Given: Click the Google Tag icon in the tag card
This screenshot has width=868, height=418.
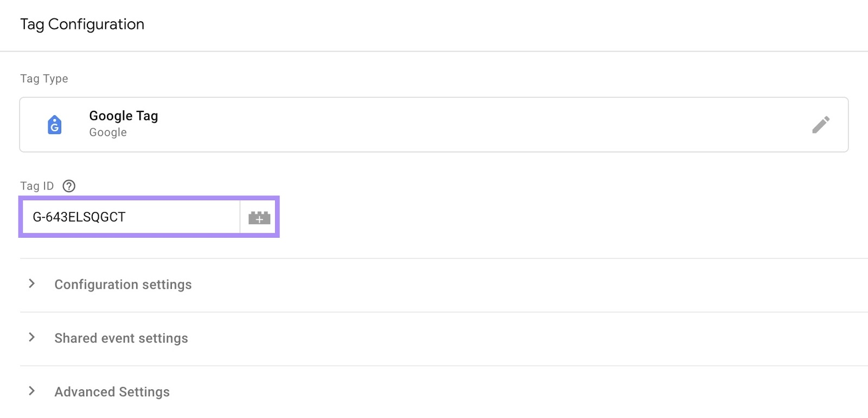Looking at the screenshot, I should pyautogui.click(x=54, y=124).
